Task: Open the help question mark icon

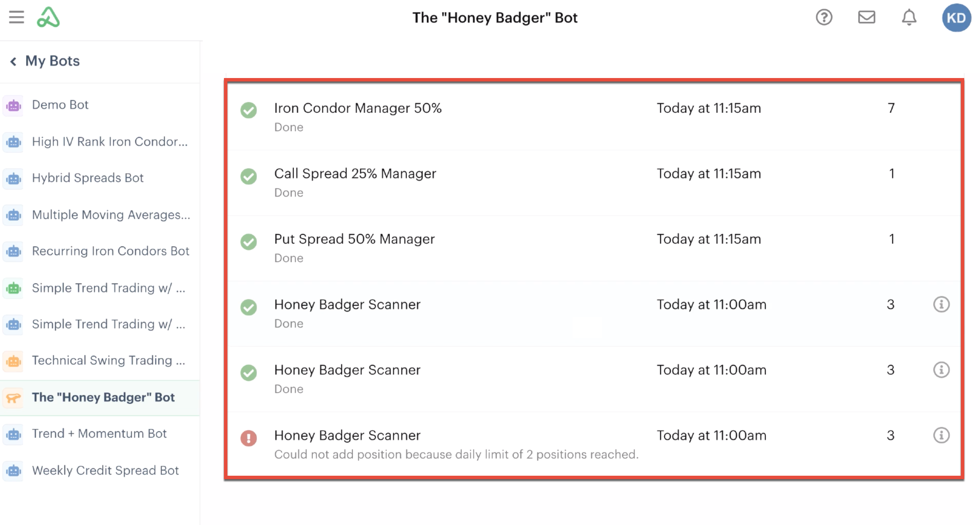Action: pyautogui.click(x=824, y=17)
